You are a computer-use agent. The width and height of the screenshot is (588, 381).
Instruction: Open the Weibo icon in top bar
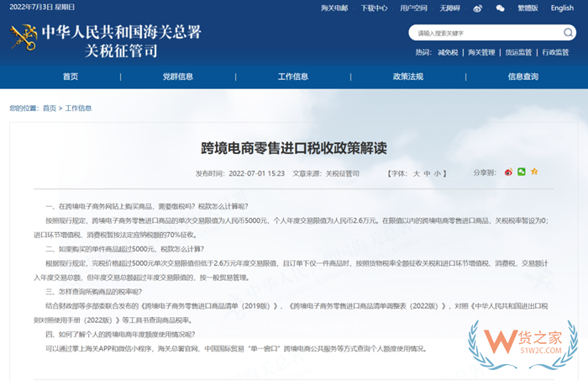pyautogui.click(x=477, y=8)
